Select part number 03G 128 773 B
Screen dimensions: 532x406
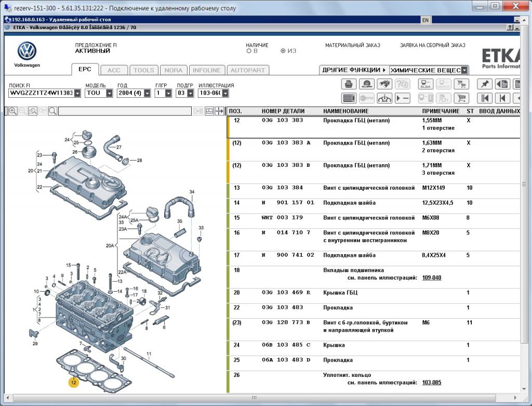[286, 322]
